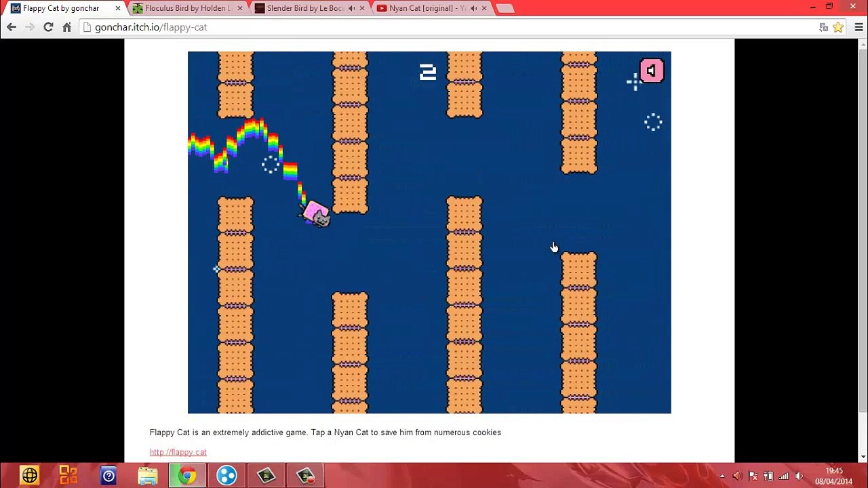Screen dimensions: 868x488
Task: Mute audio indicator on Nyan Cat tab
Action: (x=473, y=8)
